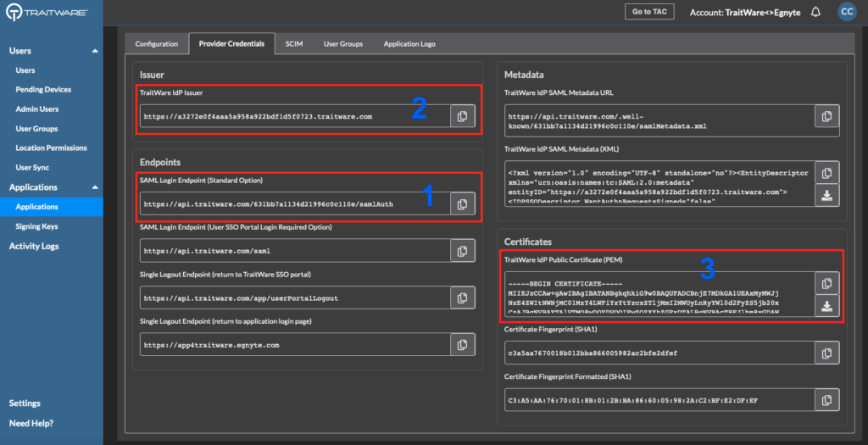
Task: Open Location Permissions in the sidebar
Action: click(51, 147)
